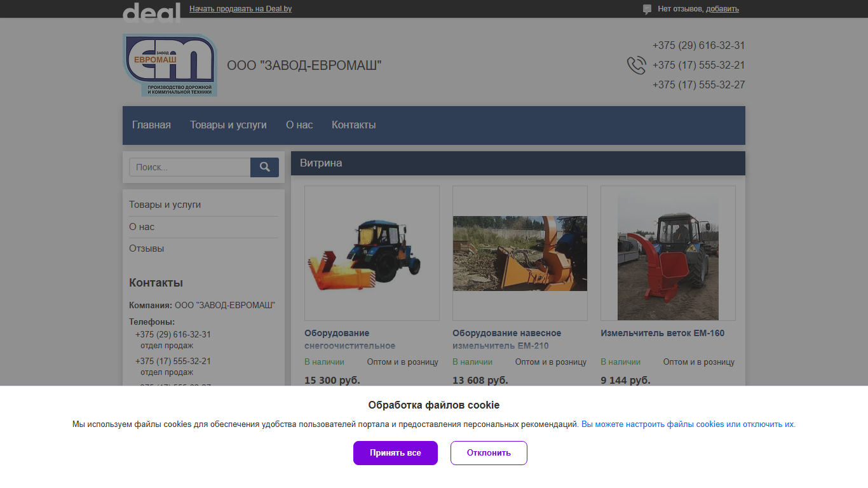868x488 pixels.
Task: Open the EM-160 red chipper image
Action: coord(668,253)
